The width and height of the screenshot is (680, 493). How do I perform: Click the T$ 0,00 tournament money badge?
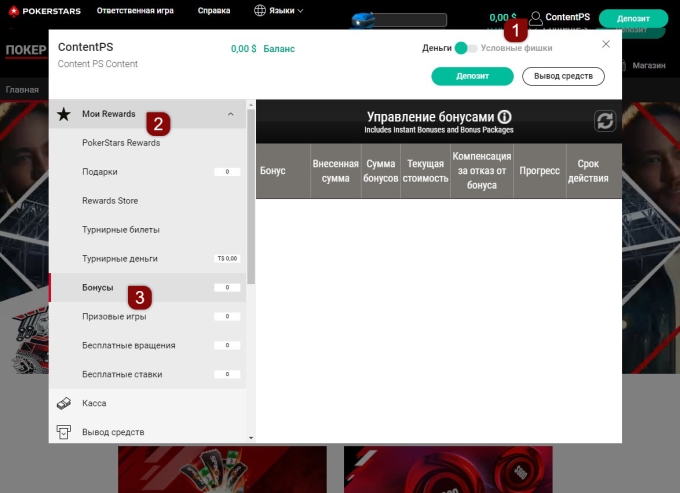[227, 258]
